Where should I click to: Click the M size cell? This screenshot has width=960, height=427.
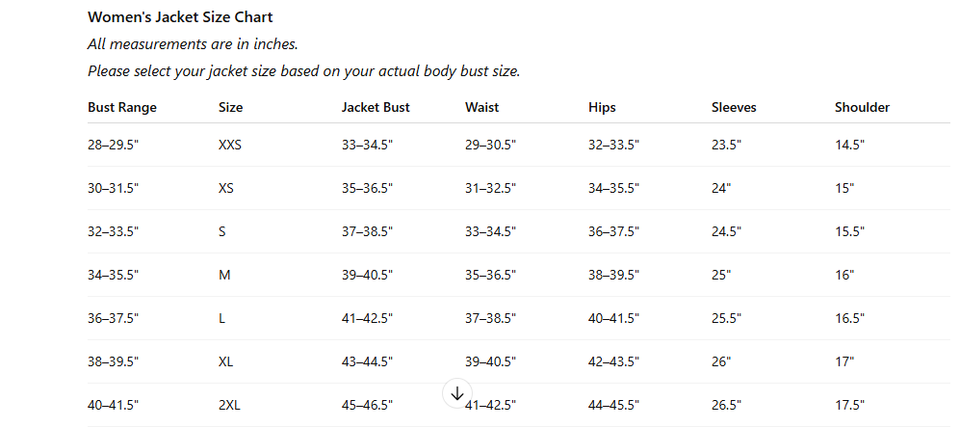tap(224, 275)
